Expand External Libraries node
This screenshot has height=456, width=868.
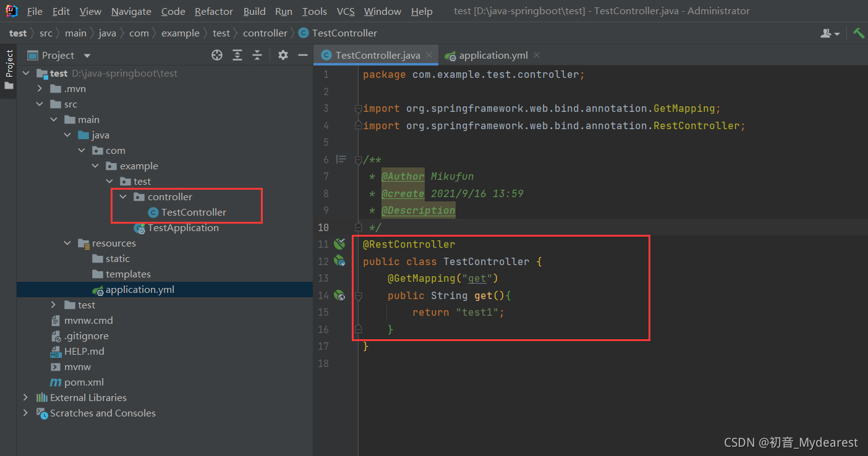26,397
